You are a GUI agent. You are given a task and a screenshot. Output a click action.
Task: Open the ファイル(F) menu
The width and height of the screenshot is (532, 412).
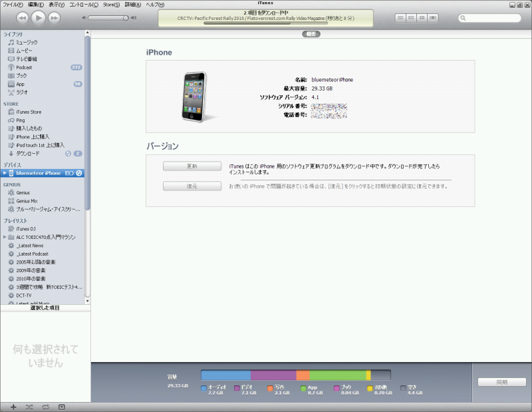pos(13,5)
